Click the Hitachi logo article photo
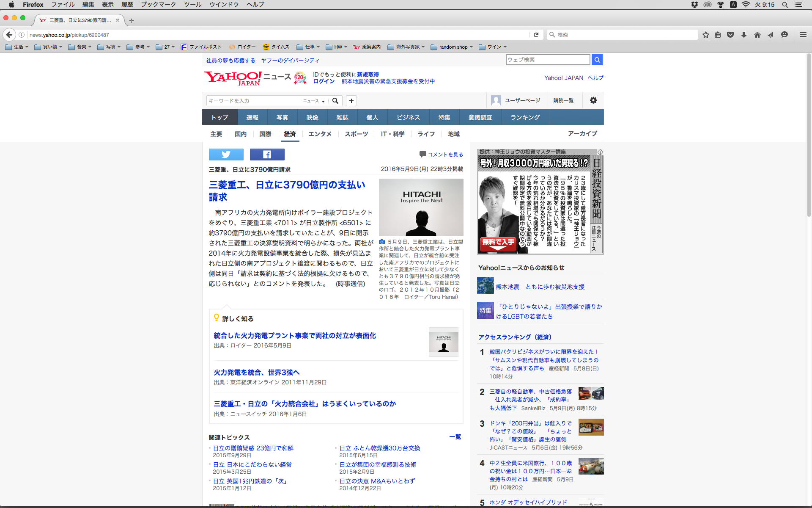The width and height of the screenshot is (812, 508). (421, 207)
